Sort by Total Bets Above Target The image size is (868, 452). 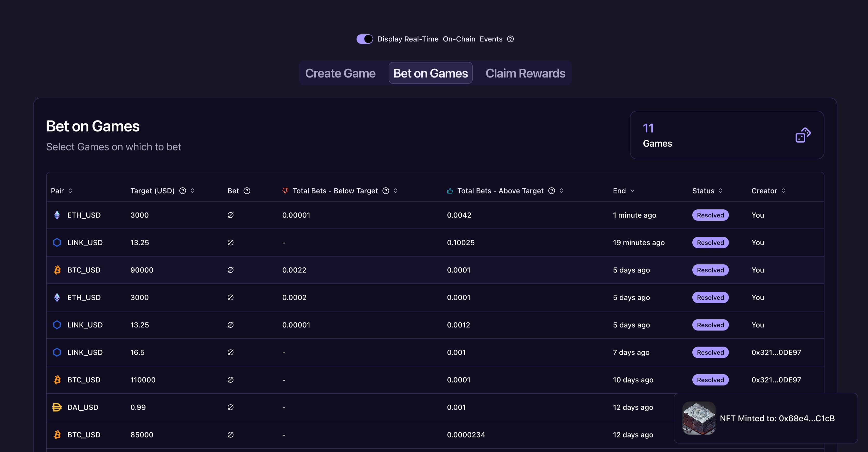[561, 191]
